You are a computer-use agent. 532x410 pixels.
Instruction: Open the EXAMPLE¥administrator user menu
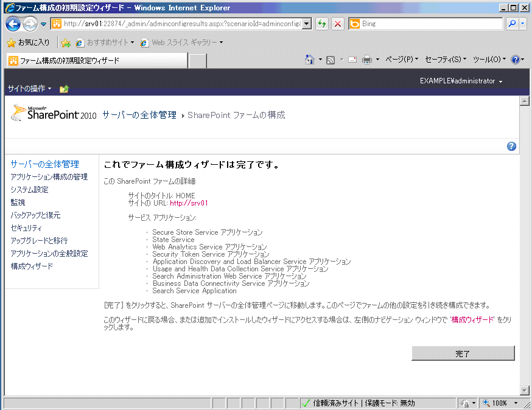pyautogui.click(x=461, y=81)
